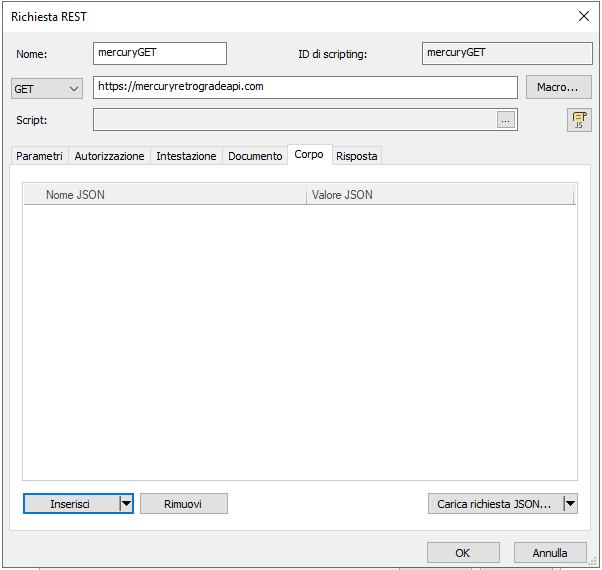The height and width of the screenshot is (570, 602).
Task: Select the Intestazione tab
Action: click(x=186, y=157)
